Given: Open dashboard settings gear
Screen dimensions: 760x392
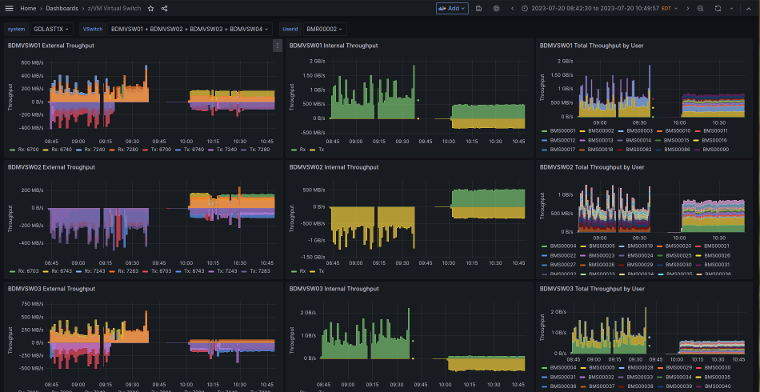Looking at the screenshot, I should (x=496, y=8).
